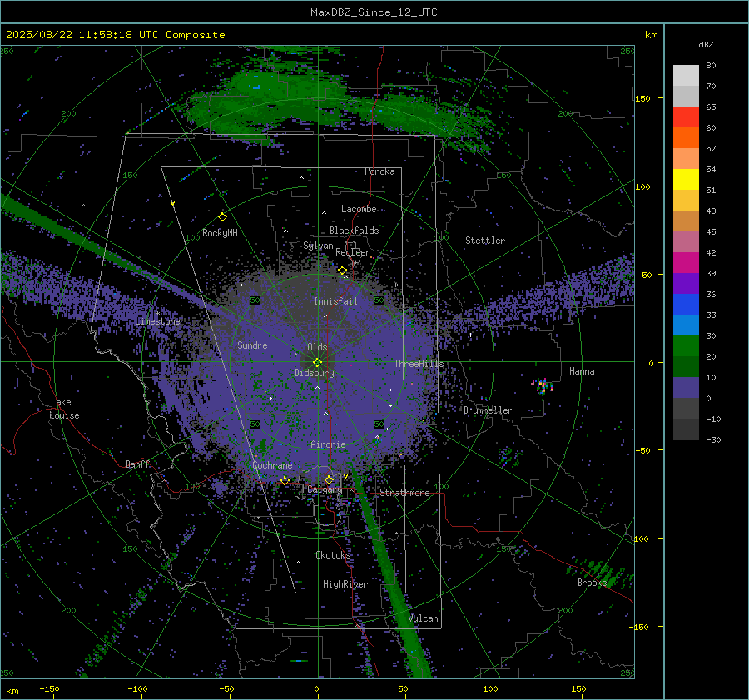Click the Didsbury town label
Image resolution: width=749 pixels, height=700 pixels.
pos(314,373)
